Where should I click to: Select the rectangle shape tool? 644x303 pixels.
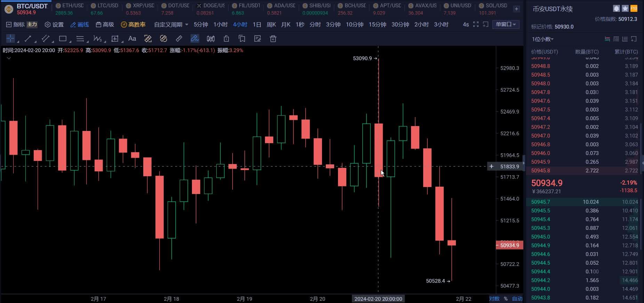point(63,38)
